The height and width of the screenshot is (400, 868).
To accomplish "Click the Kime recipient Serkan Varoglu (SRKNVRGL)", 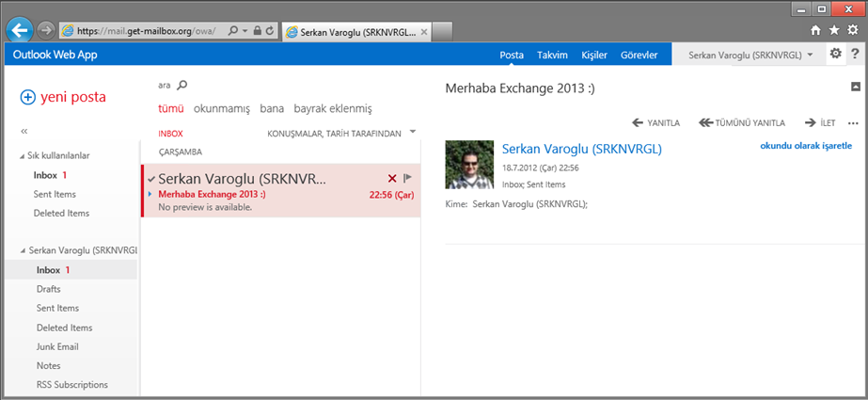I will (x=529, y=204).
